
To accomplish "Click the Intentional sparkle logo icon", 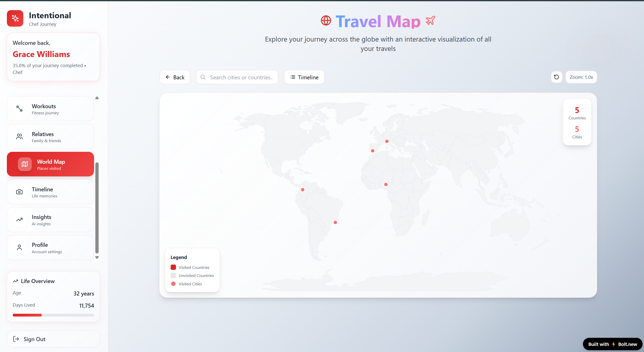I will (x=15, y=18).
